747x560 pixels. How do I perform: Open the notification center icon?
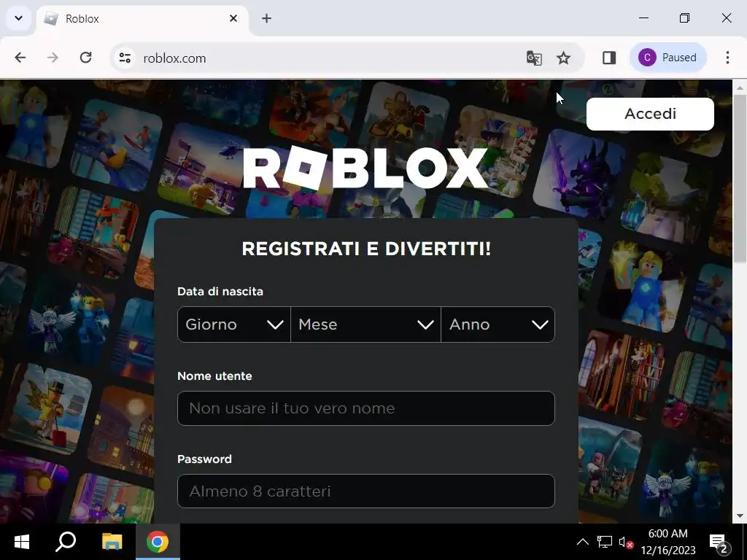coord(720,542)
